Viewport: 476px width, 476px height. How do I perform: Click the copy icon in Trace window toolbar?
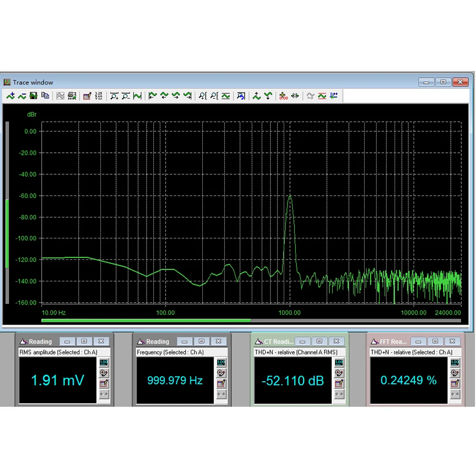pyautogui.click(x=45, y=96)
